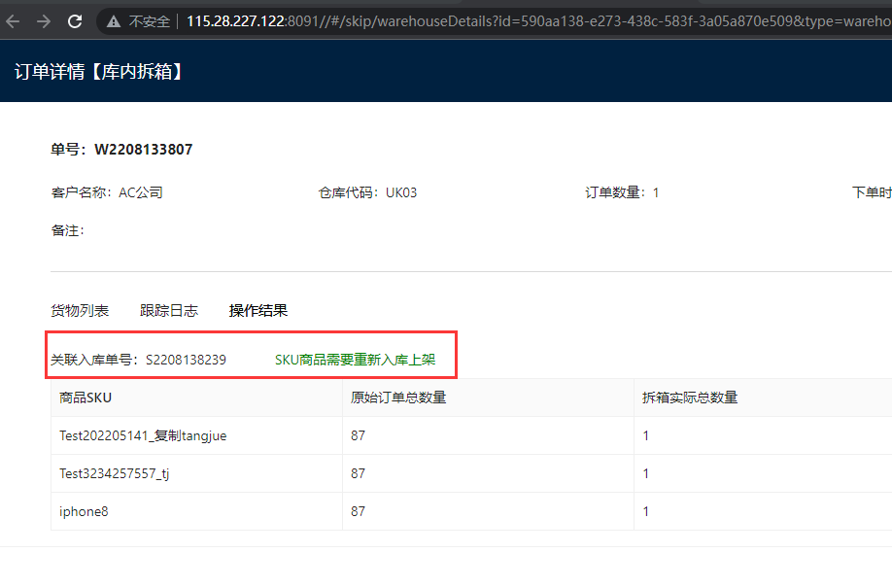
Task: Click order number W2208133807
Action: [x=143, y=150]
